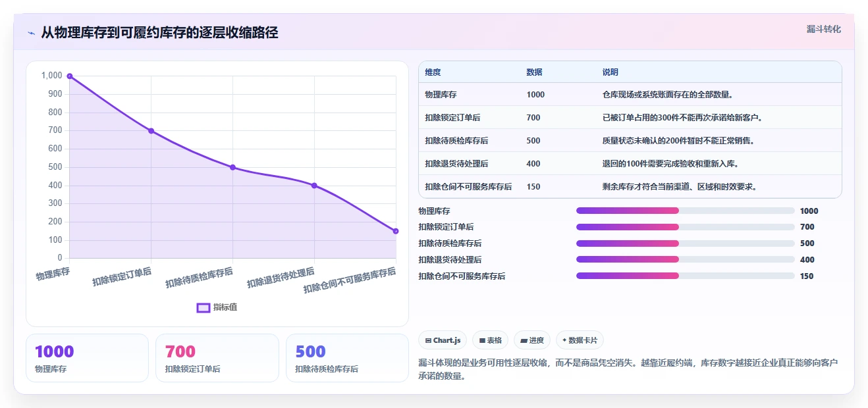Select the 扣除仓间不可服务库存后 table row name cell
The width and height of the screenshot is (868, 408).
click(x=470, y=187)
